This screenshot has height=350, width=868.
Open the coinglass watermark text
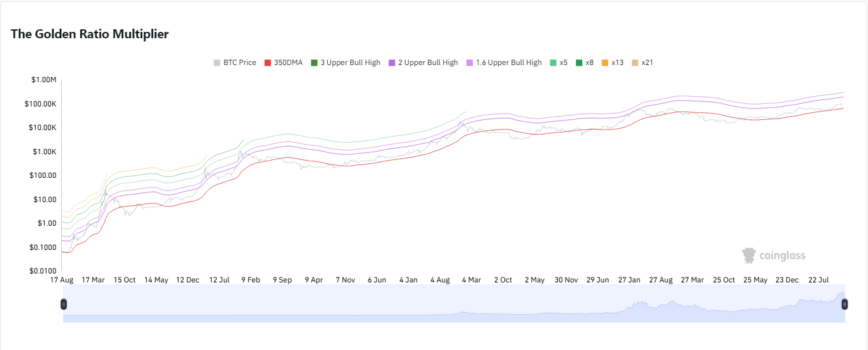(783, 256)
